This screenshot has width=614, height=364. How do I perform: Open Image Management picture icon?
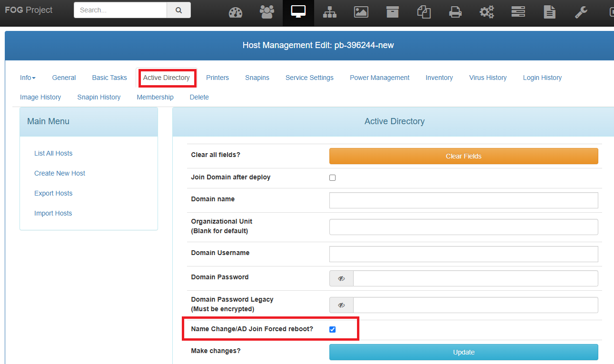[x=361, y=12]
